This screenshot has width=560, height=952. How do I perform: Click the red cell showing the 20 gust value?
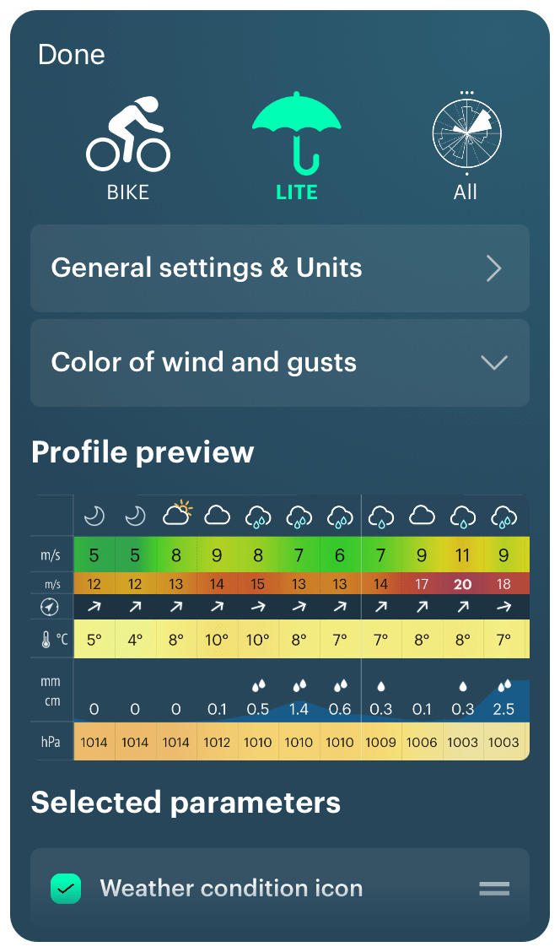[x=462, y=583]
